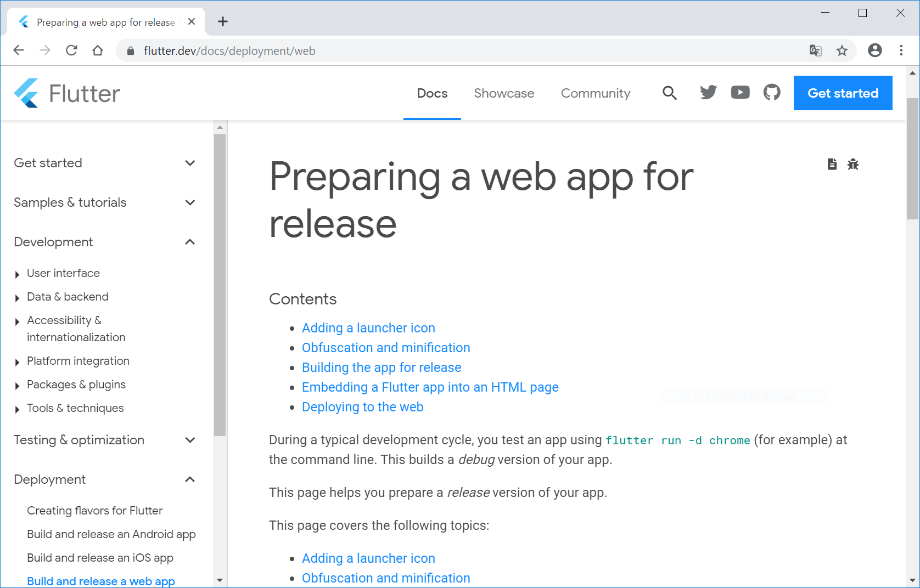Follow the Embedding a Flutter app link
Image resolution: width=920 pixels, height=588 pixels.
point(430,387)
